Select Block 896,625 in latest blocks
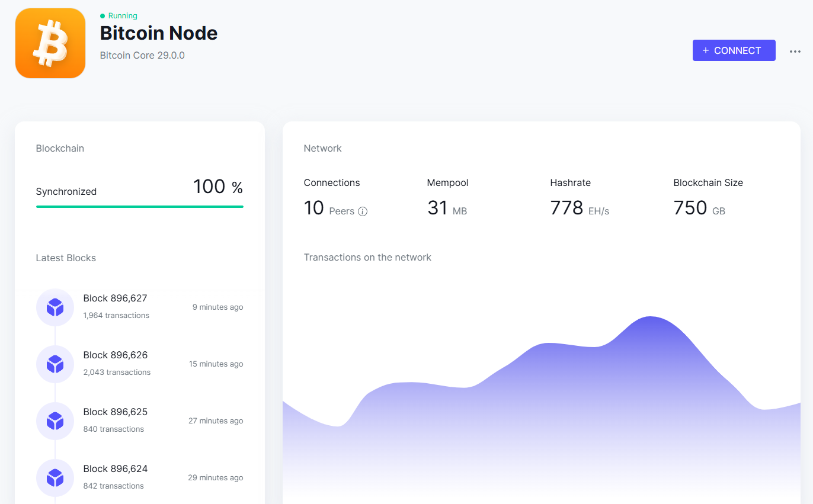The image size is (813, 504). pos(115,412)
